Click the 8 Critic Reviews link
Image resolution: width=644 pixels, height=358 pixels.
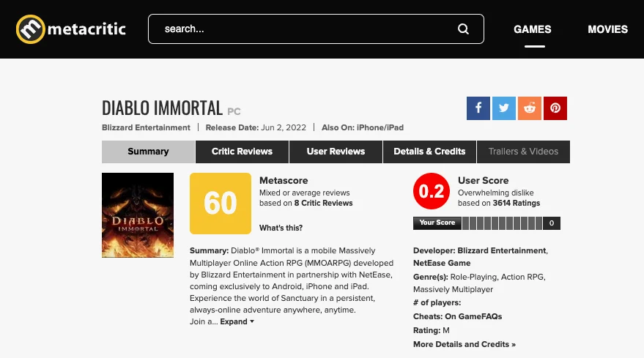323,204
